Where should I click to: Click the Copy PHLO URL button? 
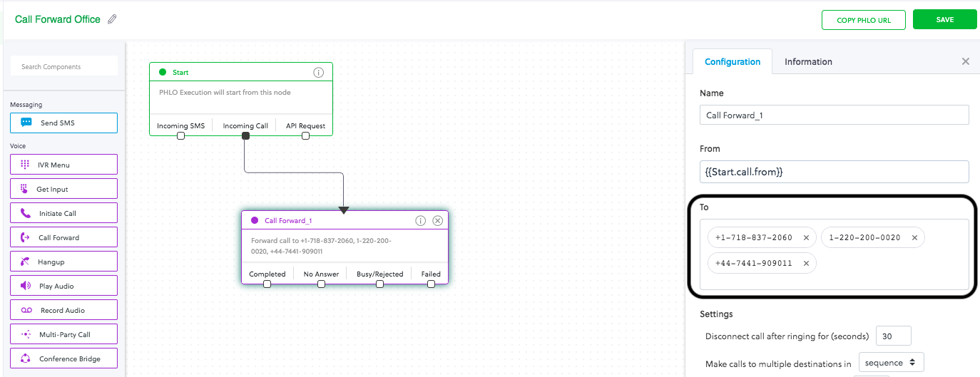[863, 20]
